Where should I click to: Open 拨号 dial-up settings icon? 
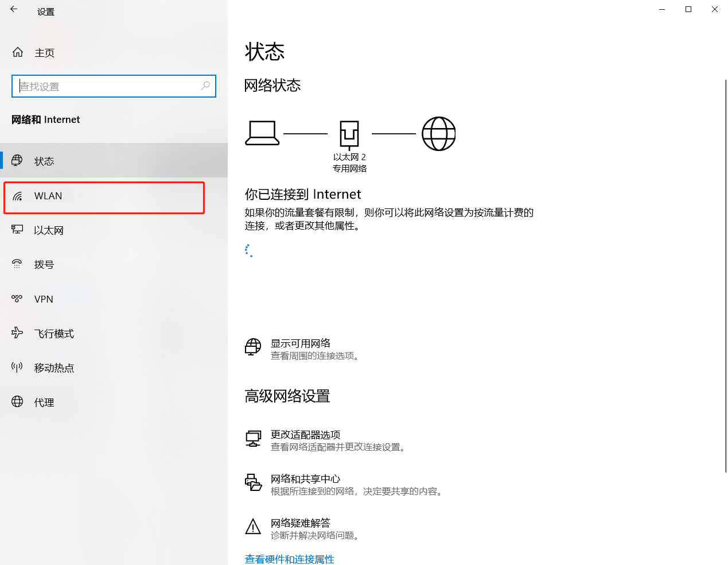(18, 264)
